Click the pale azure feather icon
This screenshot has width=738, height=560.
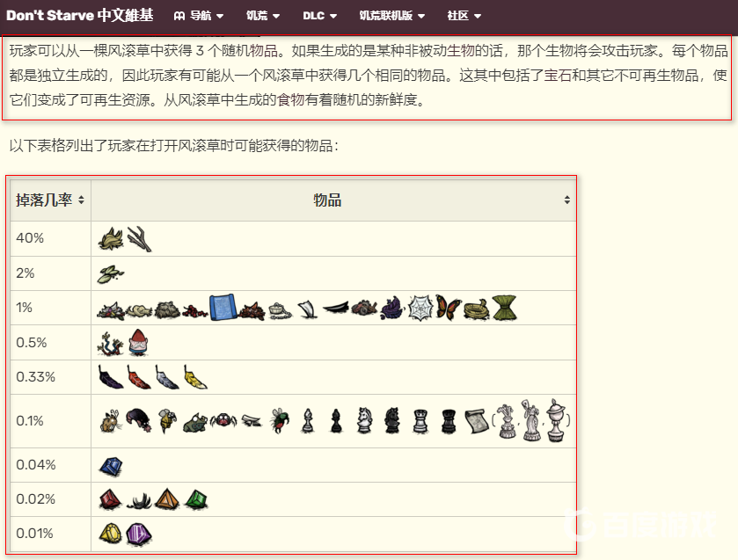point(167,377)
